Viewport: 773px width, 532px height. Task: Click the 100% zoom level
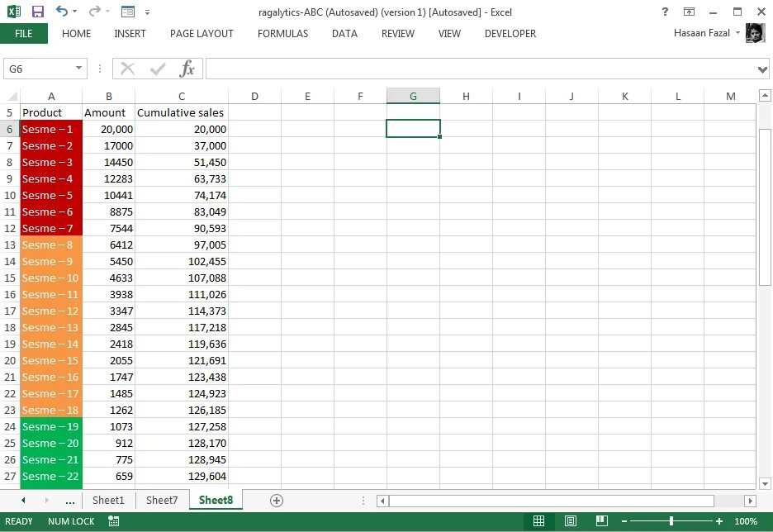pos(746,521)
